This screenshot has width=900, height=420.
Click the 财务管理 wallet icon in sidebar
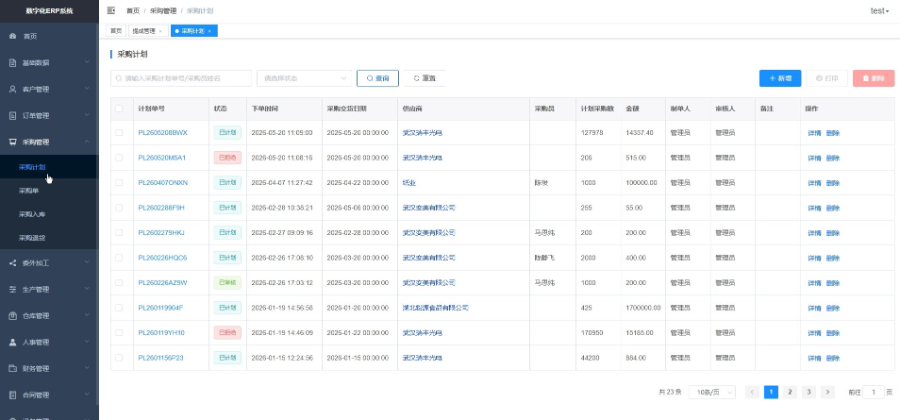pos(13,368)
